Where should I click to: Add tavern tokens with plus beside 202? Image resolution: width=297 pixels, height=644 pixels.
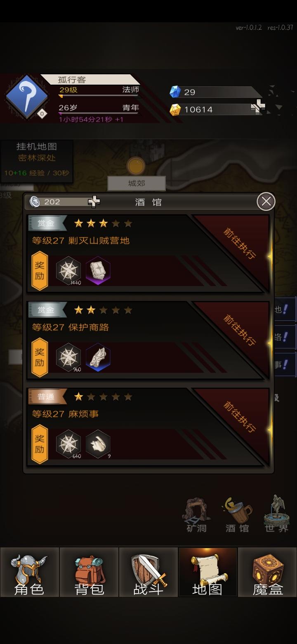click(94, 201)
